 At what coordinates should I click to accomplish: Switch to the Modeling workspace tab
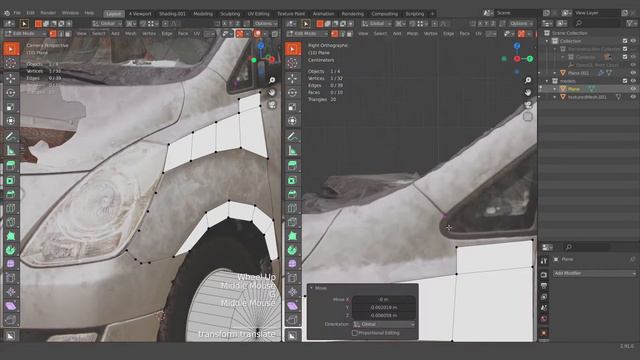[x=203, y=13]
